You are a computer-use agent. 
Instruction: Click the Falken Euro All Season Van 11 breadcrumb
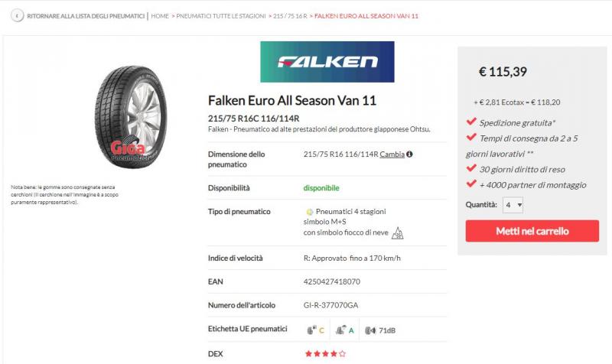pos(366,16)
